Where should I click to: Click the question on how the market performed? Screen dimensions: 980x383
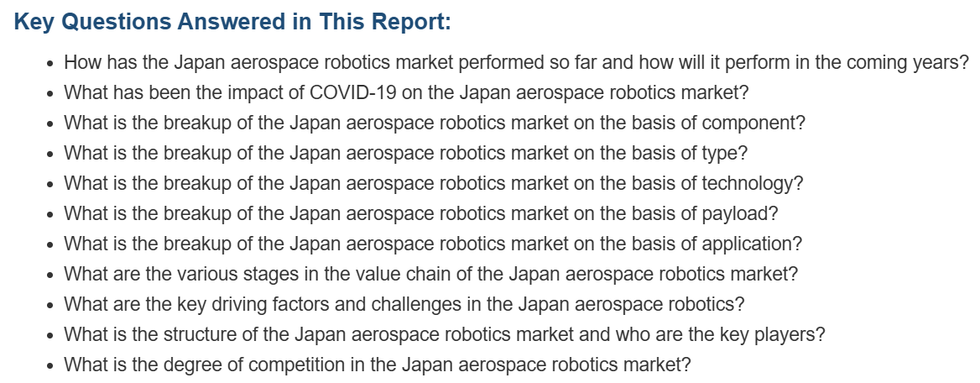[x=516, y=63]
